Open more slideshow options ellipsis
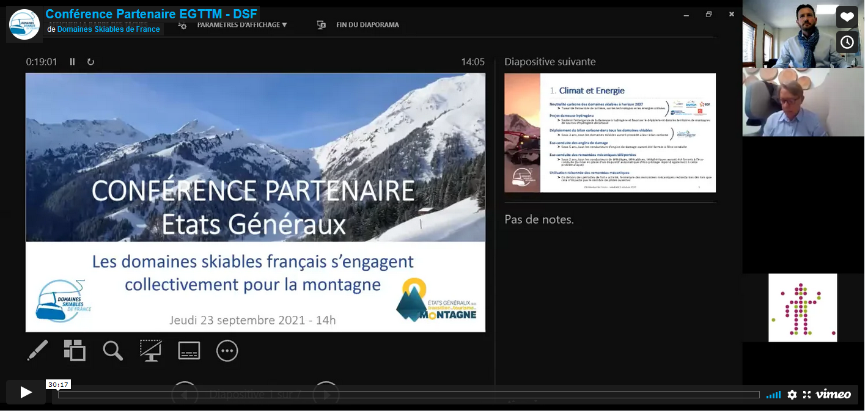 227,351
